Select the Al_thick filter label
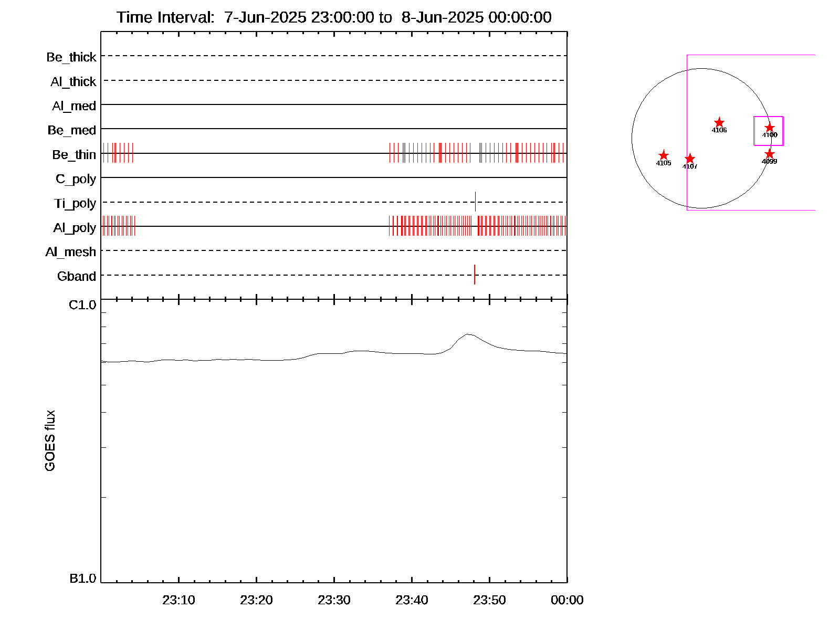The height and width of the screenshot is (630, 840). coord(73,82)
